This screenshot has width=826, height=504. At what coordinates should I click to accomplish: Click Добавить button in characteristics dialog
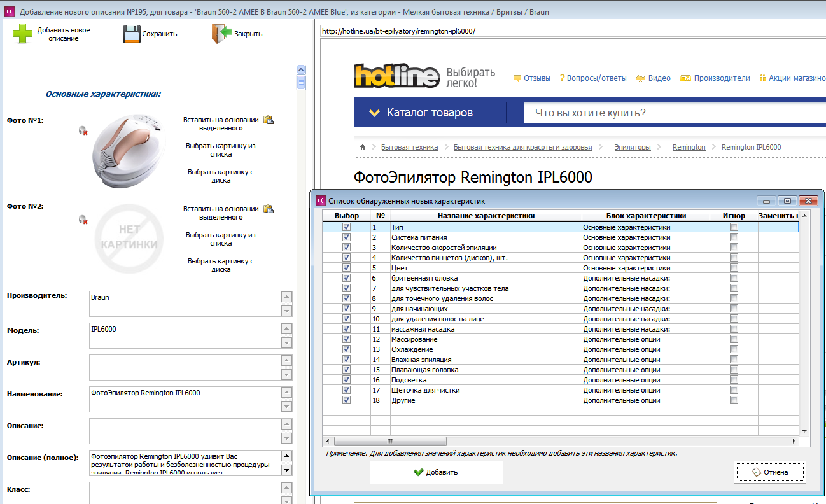click(x=436, y=472)
